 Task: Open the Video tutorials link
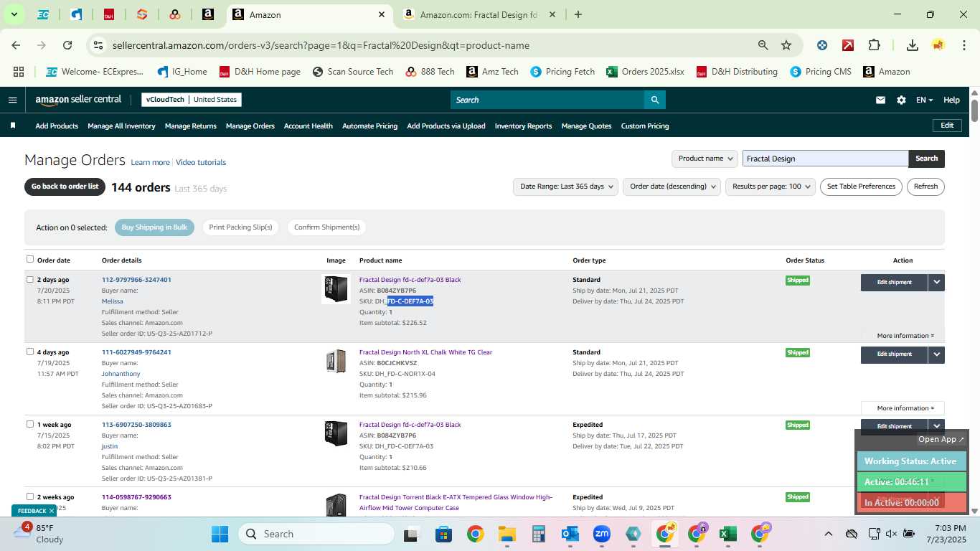click(201, 163)
